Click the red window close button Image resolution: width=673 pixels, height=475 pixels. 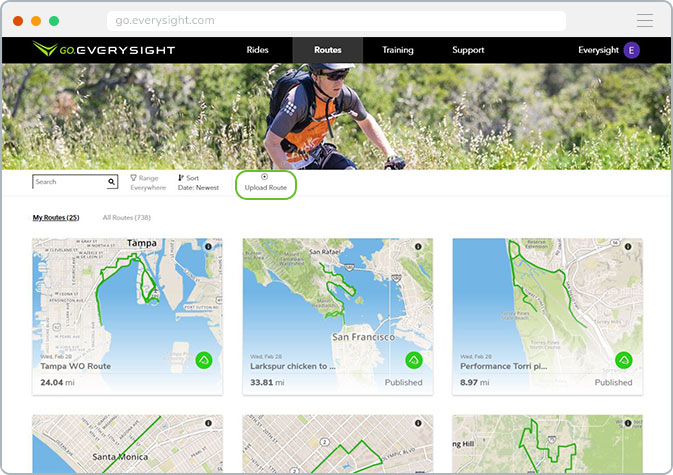[18, 21]
